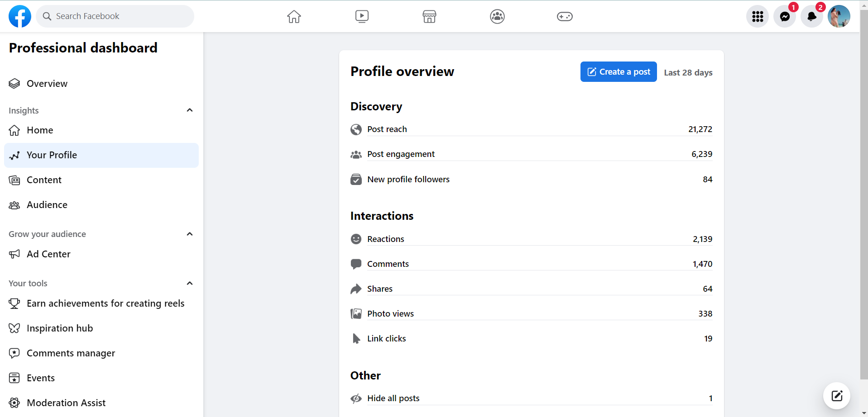Open Inspiration hub
The image size is (868, 417).
point(101,328)
